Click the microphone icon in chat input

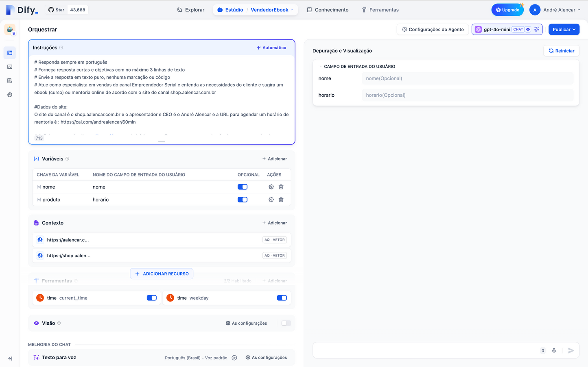[554, 350]
